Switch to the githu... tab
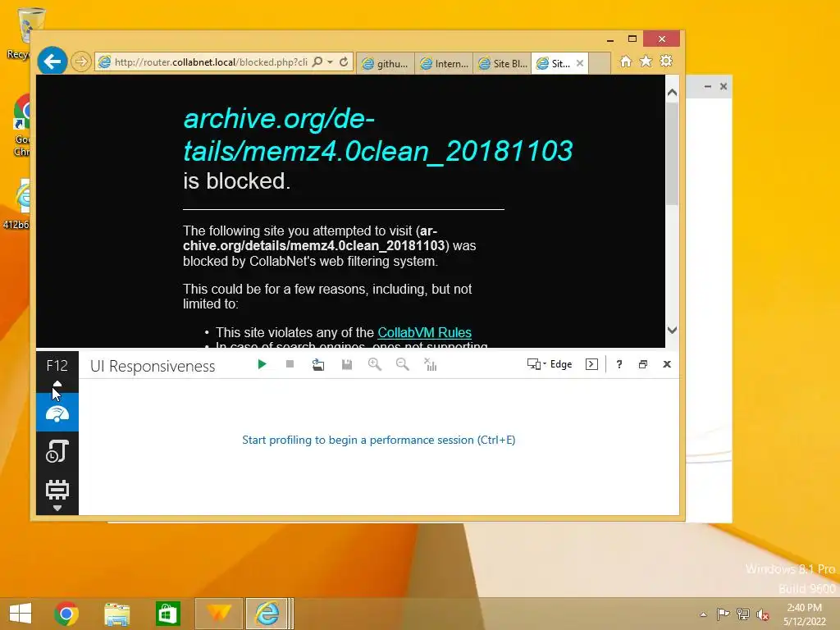The height and width of the screenshot is (630, 840). [x=386, y=63]
